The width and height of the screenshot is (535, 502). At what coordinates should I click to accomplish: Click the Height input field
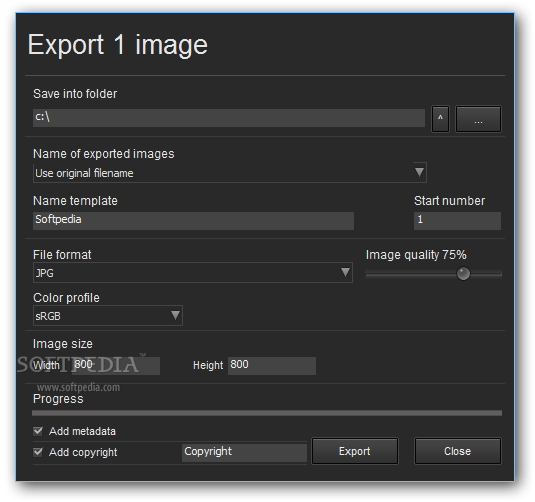272,365
